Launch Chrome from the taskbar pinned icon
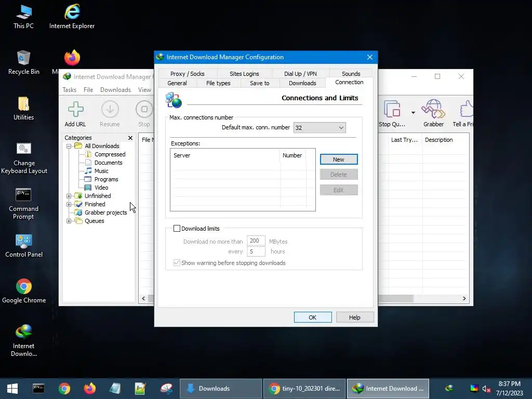 click(x=64, y=389)
